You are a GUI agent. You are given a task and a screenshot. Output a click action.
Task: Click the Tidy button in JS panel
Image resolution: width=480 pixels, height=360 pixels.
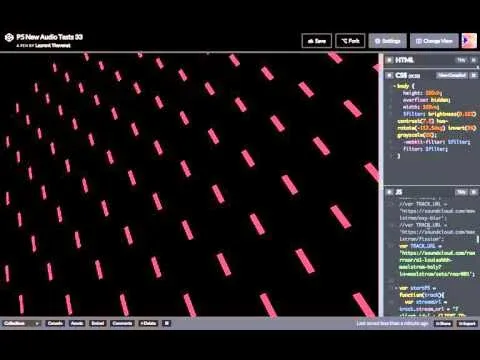[461, 192]
